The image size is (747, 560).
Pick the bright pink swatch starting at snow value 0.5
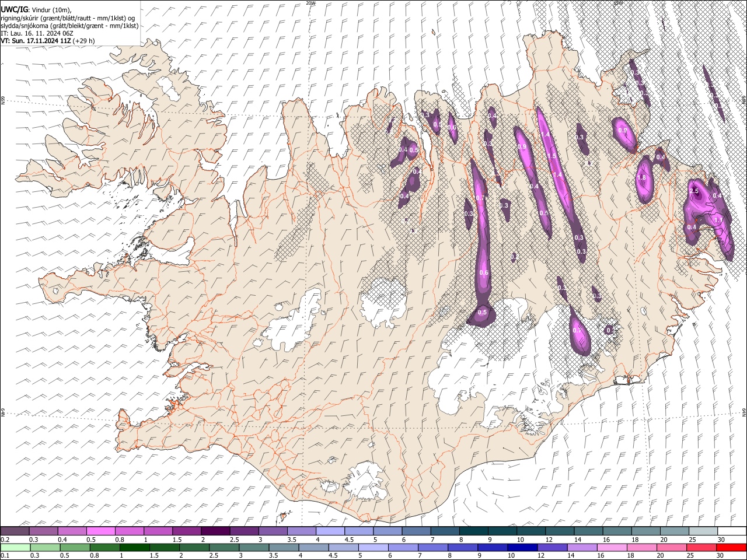pyautogui.click(x=100, y=531)
